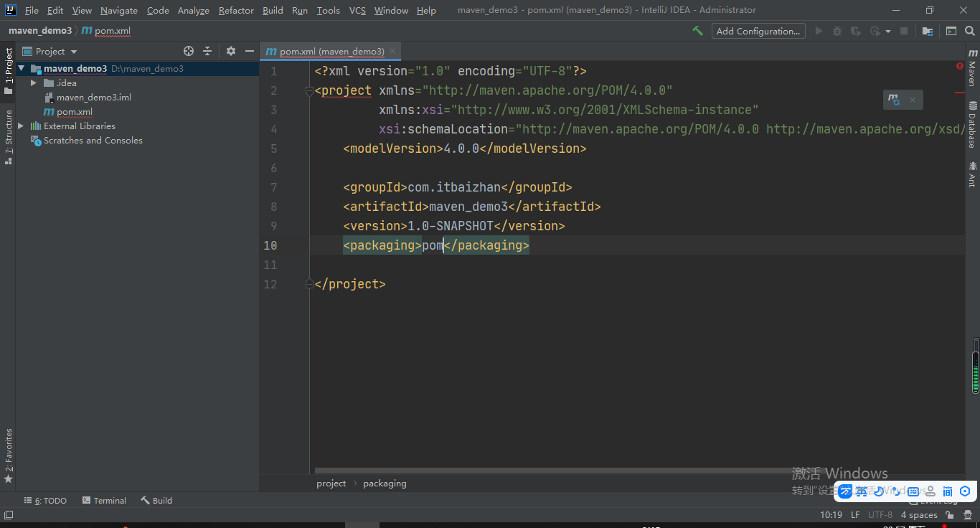Open the Tools menu
Image resolution: width=980 pixels, height=528 pixels.
coord(329,10)
